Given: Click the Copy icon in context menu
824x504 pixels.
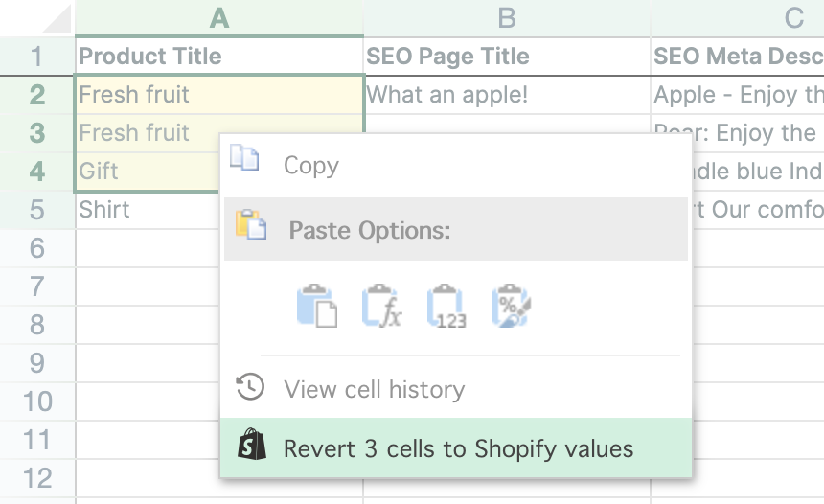Looking at the screenshot, I should pyautogui.click(x=244, y=157).
